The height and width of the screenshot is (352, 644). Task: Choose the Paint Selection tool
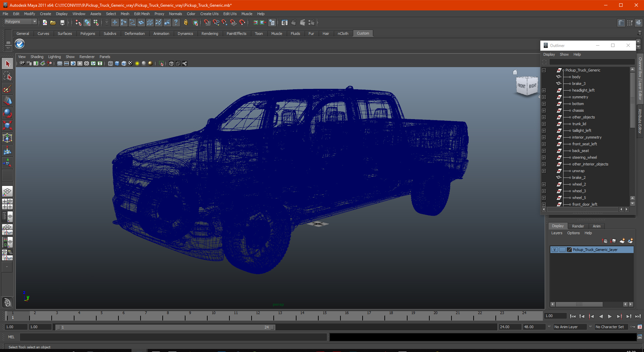click(7, 89)
